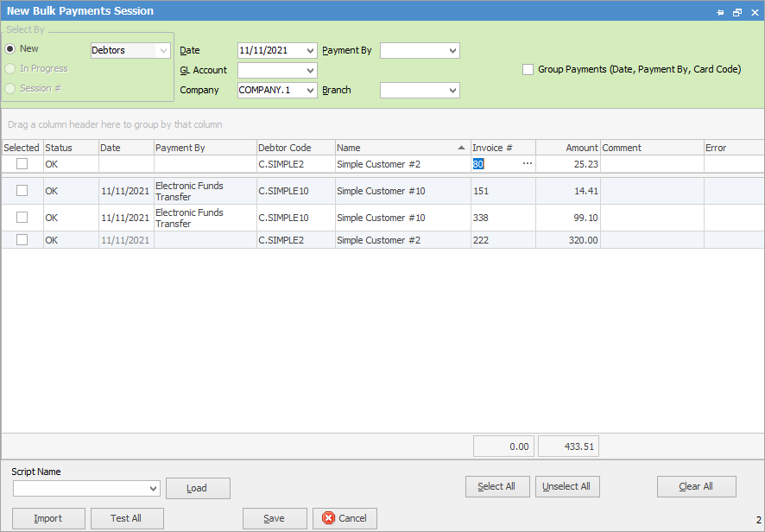Click the ellipsis button in Invoice # cell

pos(527,164)
